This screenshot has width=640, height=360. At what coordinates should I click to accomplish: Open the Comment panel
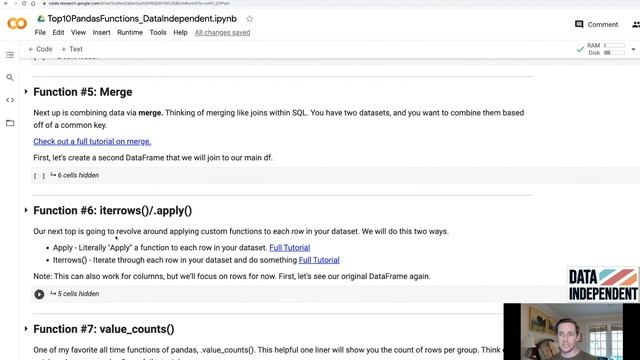[x=596, y=24]
